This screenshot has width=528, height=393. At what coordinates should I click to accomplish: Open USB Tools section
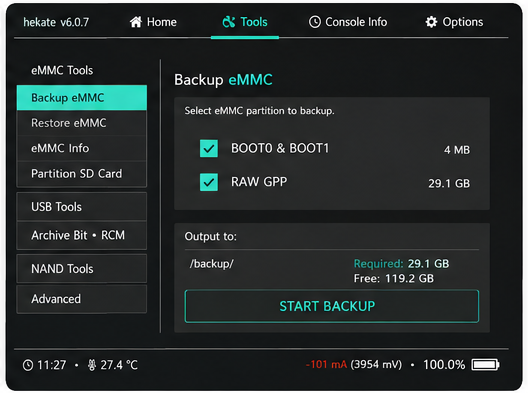pos(82,207)
